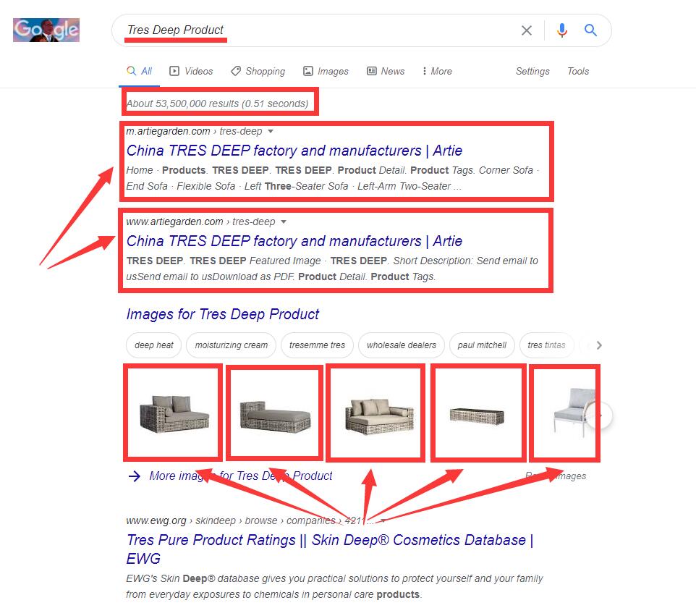Open the Videos search tab

tap(191, 71)
